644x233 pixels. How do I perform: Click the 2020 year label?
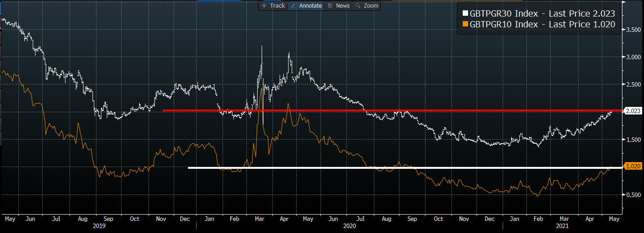[x=350, y=227]
